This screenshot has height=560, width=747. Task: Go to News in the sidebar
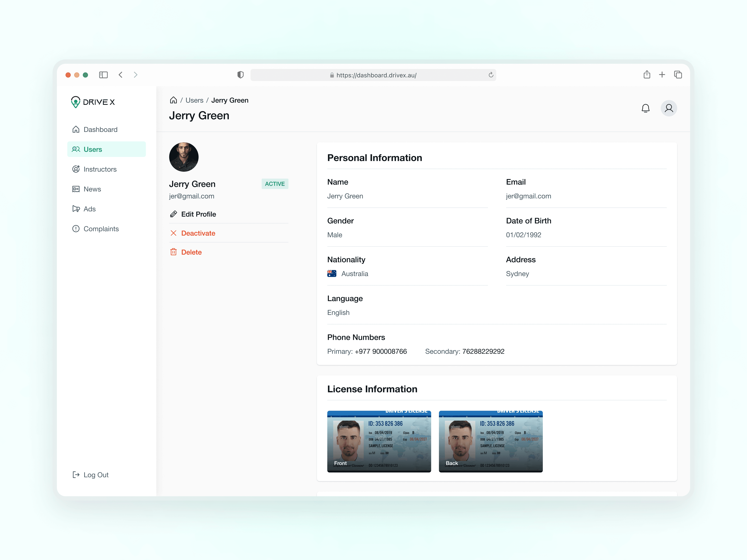(92, 189)
